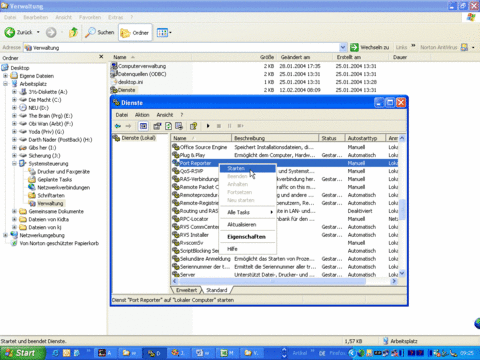The image size is (480, 360).
Task: Close the Ordner folder pane
Action: [101, 57]
